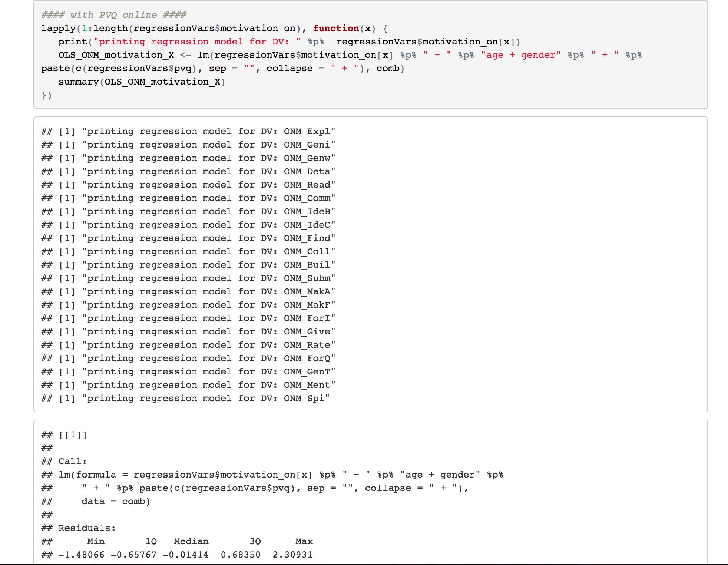
Task: Click the "age + gender" string in code
Action: pos(520,55)
